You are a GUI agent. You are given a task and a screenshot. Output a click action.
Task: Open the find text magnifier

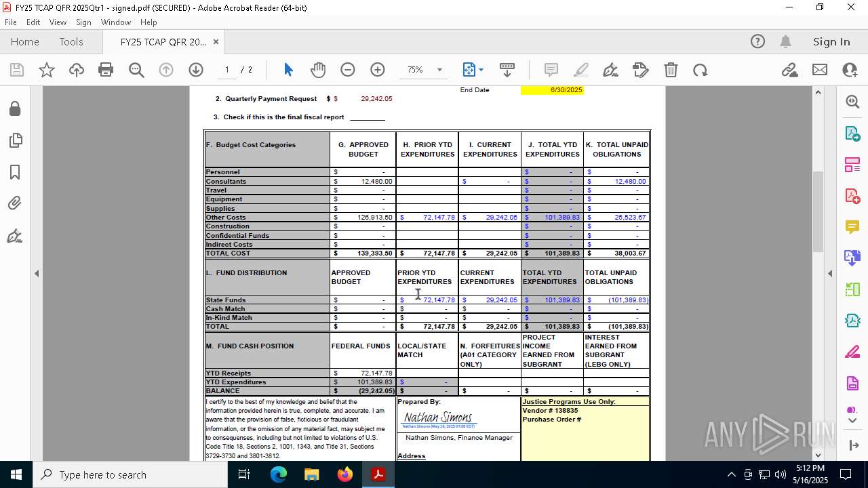[136, 70]
